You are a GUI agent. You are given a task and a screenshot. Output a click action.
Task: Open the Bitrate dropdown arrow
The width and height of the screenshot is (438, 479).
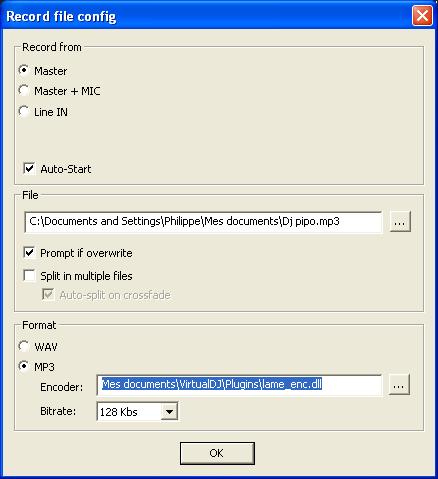[x=169, y=412]
